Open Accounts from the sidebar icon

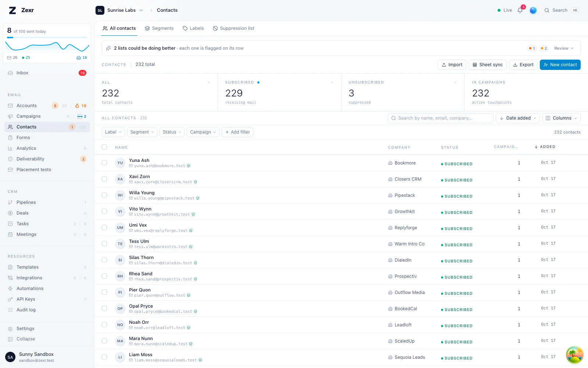pyautogui.click(x=10, y=106)
